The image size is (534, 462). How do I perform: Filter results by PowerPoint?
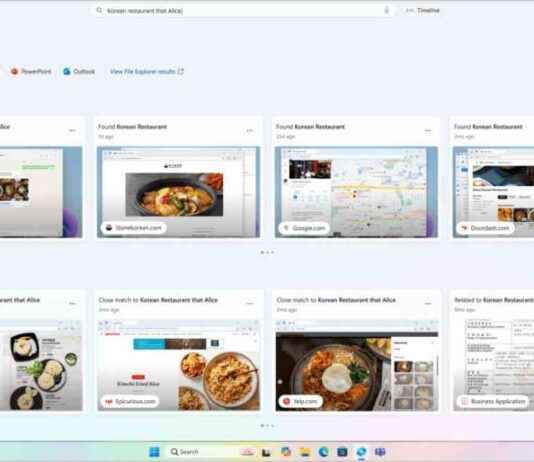click(31, 71)
